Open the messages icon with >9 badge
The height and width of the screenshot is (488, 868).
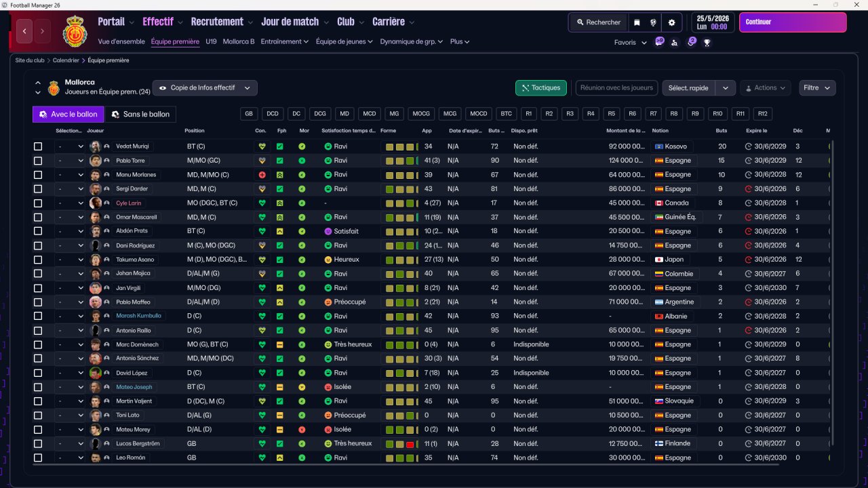658,42
